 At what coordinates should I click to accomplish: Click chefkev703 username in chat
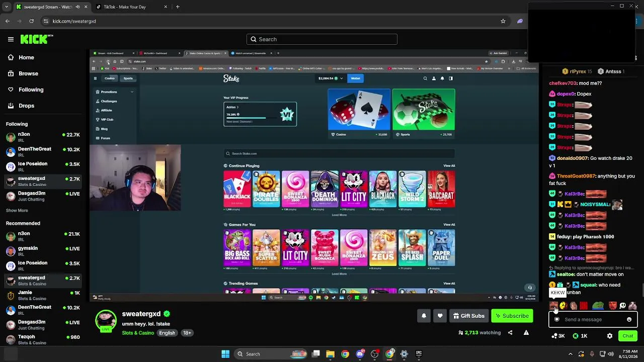pyautogui.click(x=562, y=83)
